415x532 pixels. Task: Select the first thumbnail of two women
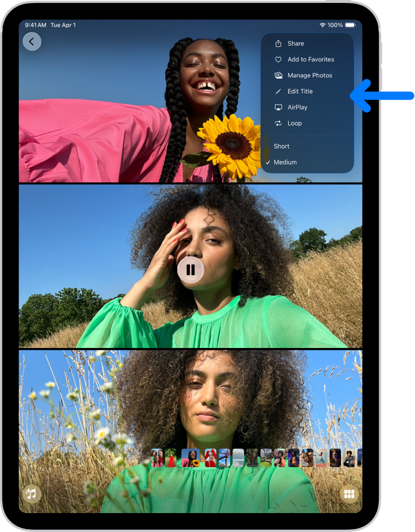pyautogui.click(x=157, y=458)
